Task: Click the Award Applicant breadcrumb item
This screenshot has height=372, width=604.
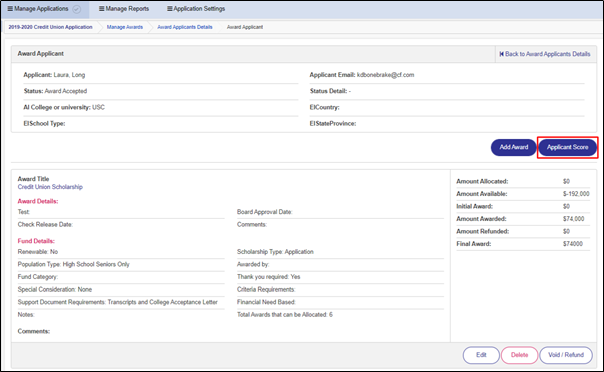Action: (x=245, y=27)
